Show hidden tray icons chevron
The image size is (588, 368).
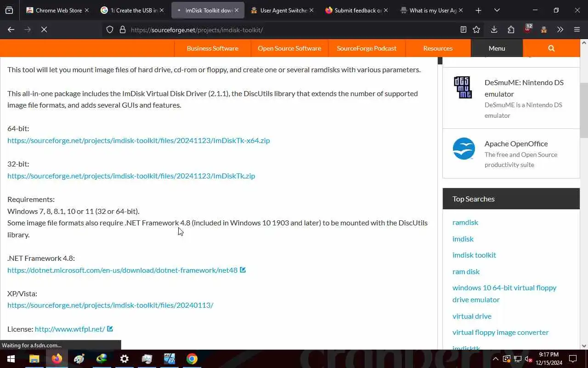click(x=496, y=359)
